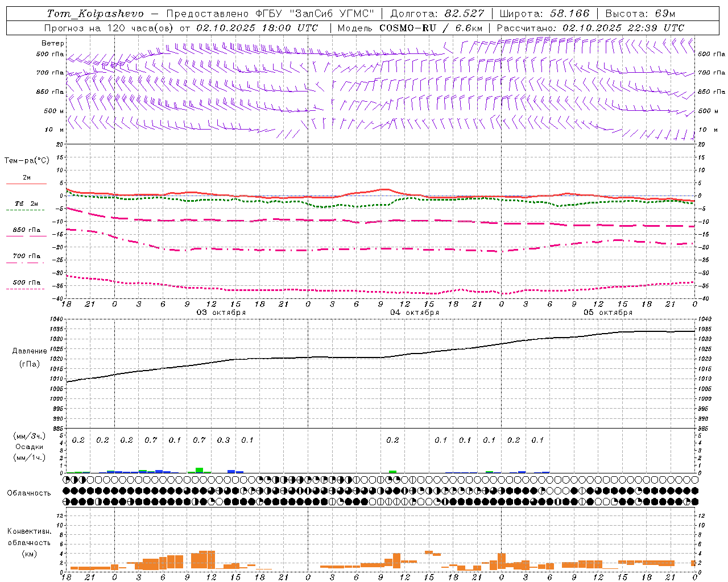Click the calculation time 02.10.2025 22:39 UTC
This screenshot has height=582, width=728.
[x=623, y=28]
